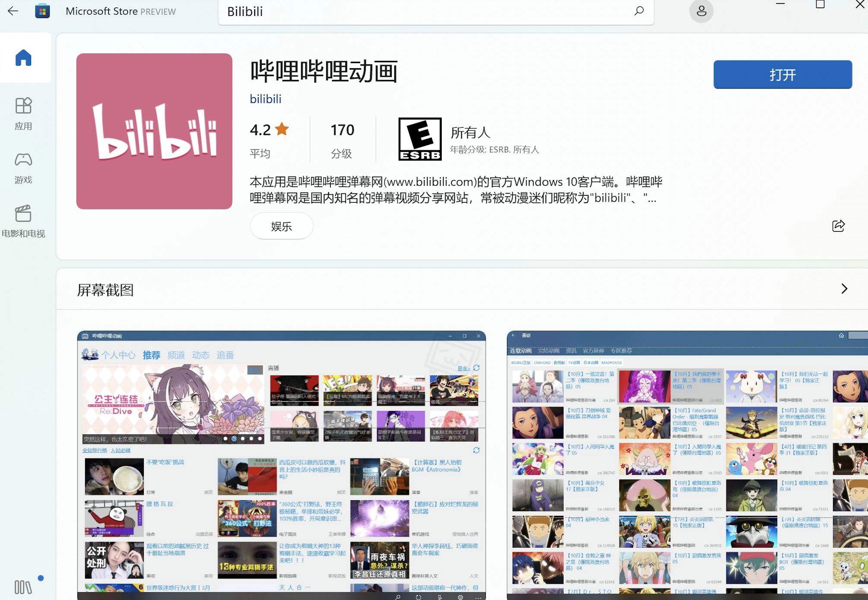Select the Home icon in sidebar

click(25, 58)
